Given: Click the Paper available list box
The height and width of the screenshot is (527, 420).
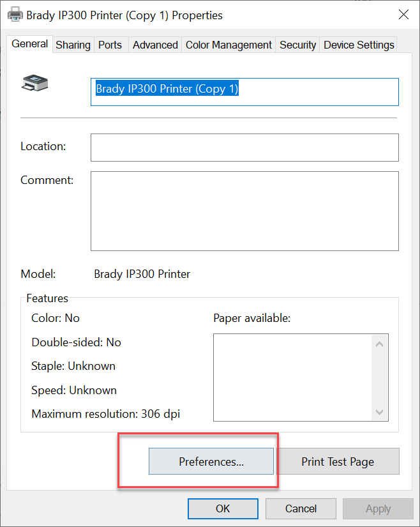Looking at the screenshot, I should point(301,378).
